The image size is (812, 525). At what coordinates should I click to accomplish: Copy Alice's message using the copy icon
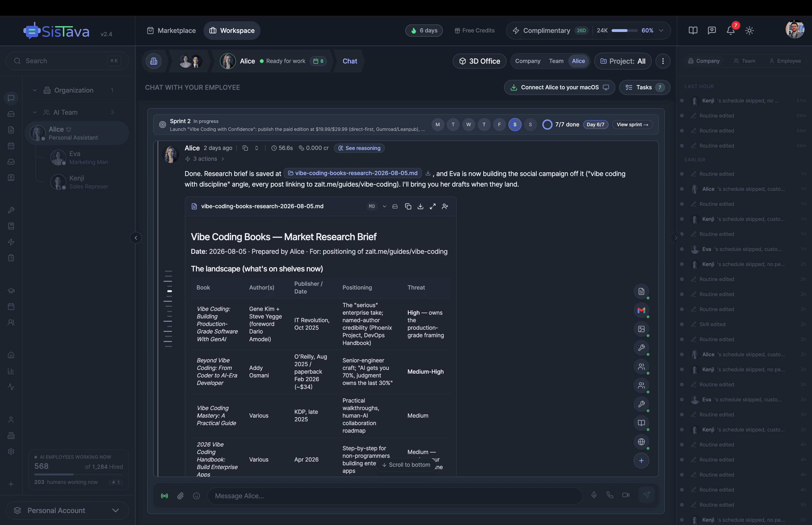[x=245, y=148]
